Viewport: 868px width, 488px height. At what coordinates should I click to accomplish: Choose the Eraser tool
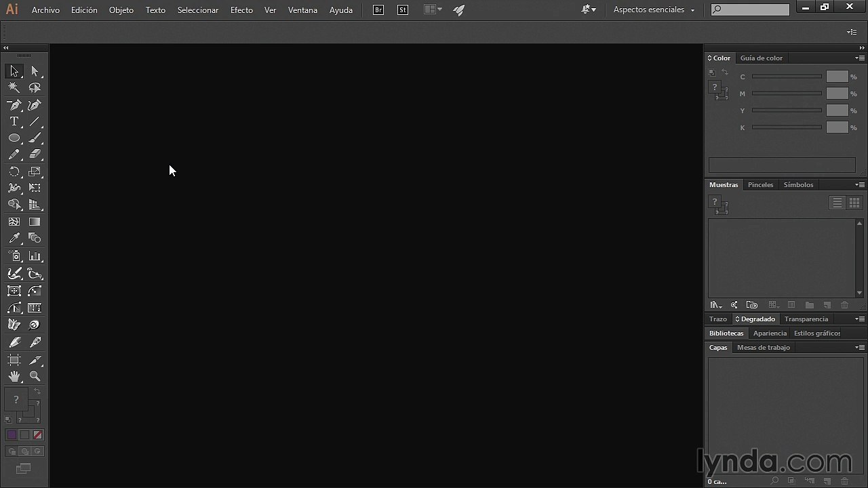pyautogui.click(x=35, y=155)
